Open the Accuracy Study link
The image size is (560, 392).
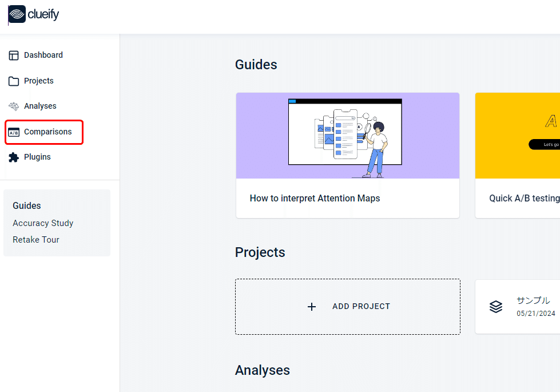pos(43,223)
